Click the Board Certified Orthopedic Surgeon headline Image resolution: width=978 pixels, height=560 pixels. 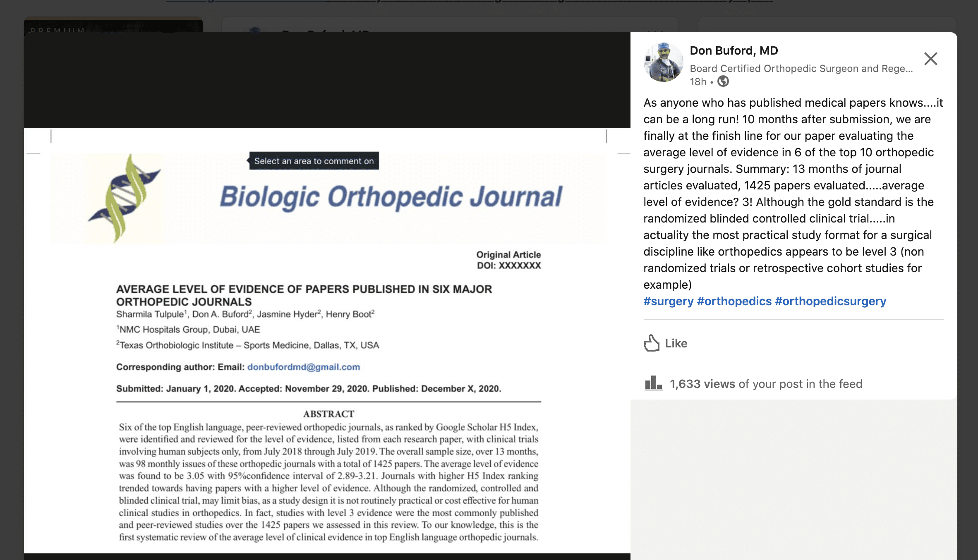click(801, 68)
